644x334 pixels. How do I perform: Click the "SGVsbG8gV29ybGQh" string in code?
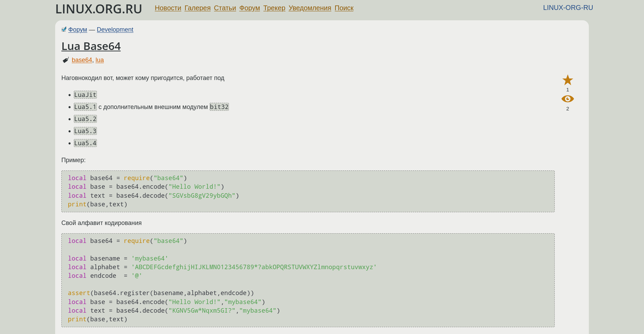(x=202, y=195)
